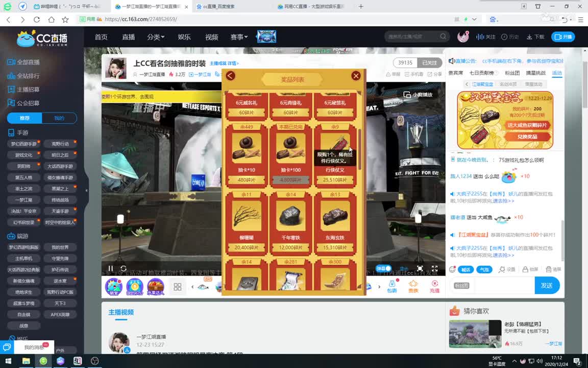Toggle the 气泡 bubble mode
Screen dimensions: 588x368
[484, 269]
